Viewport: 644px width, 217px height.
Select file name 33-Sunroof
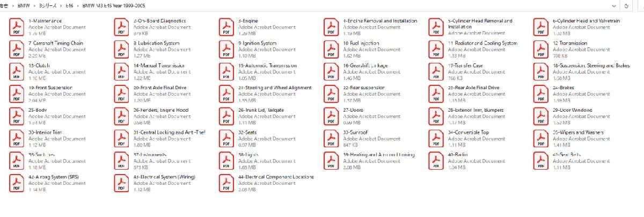click(355, 132)
